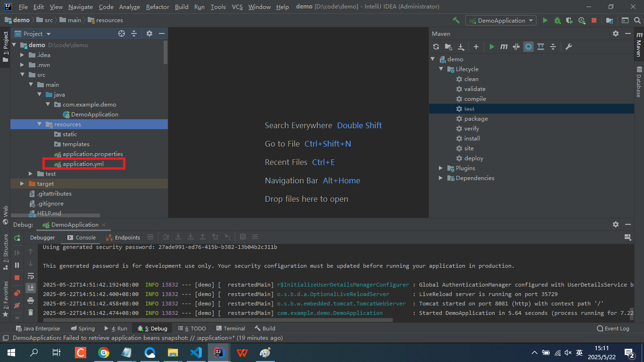644x362 pixels.
Task: Click Generate Sources and Update Folders icon
Action: pos(448,47)
